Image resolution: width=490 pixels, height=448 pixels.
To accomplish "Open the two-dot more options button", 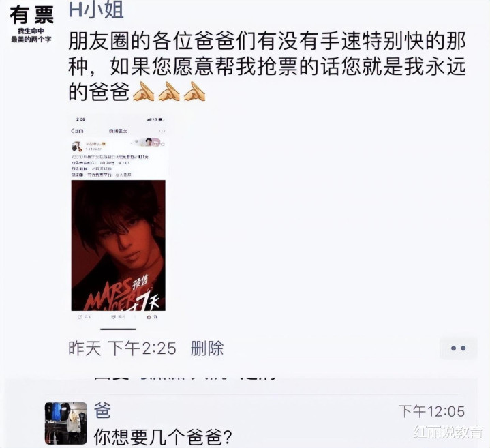I will coord(458,348).
